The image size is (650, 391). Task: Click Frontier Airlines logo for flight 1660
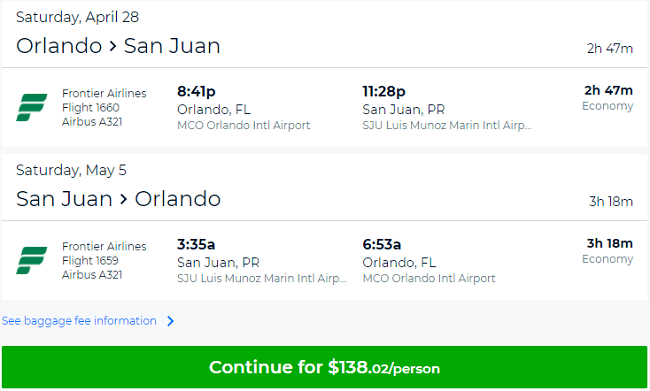pos(32,107)
